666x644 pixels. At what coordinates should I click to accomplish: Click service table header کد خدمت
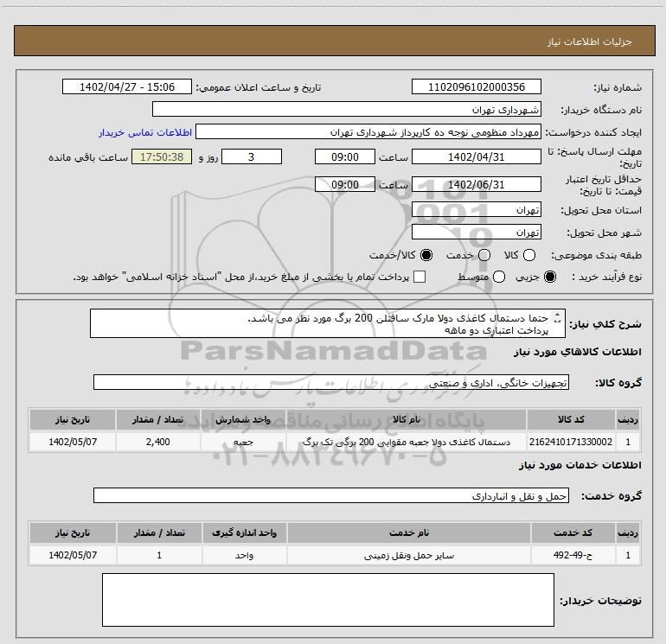(573, 532)
